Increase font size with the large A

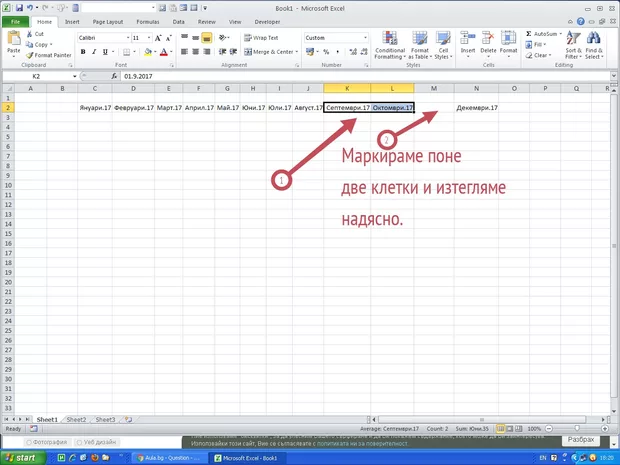tap(158, 38)
